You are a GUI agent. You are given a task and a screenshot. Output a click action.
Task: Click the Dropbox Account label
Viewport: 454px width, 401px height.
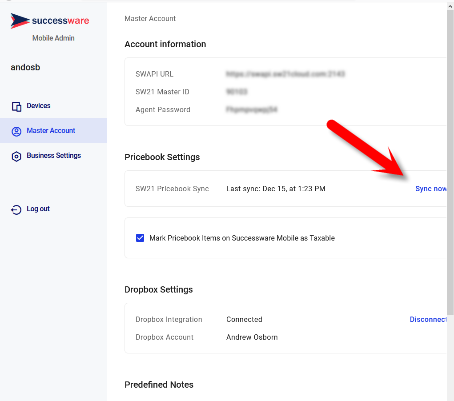[x=164, y=337]
